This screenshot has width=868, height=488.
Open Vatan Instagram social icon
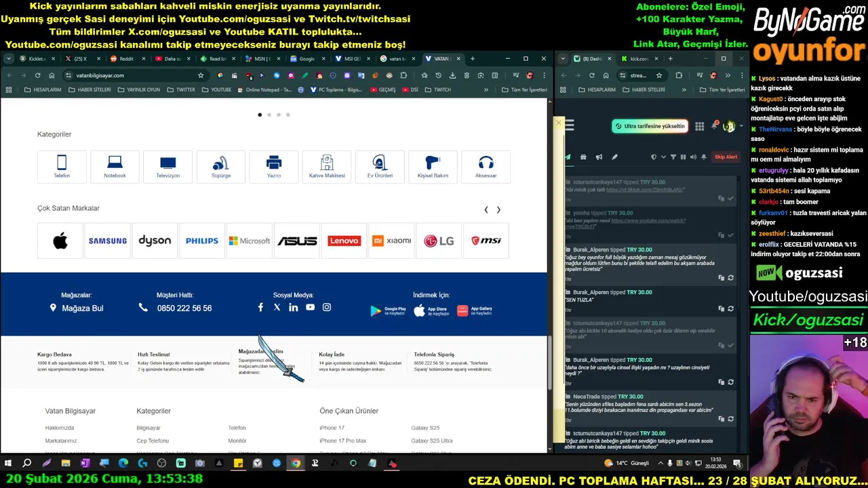coord(327,308)
